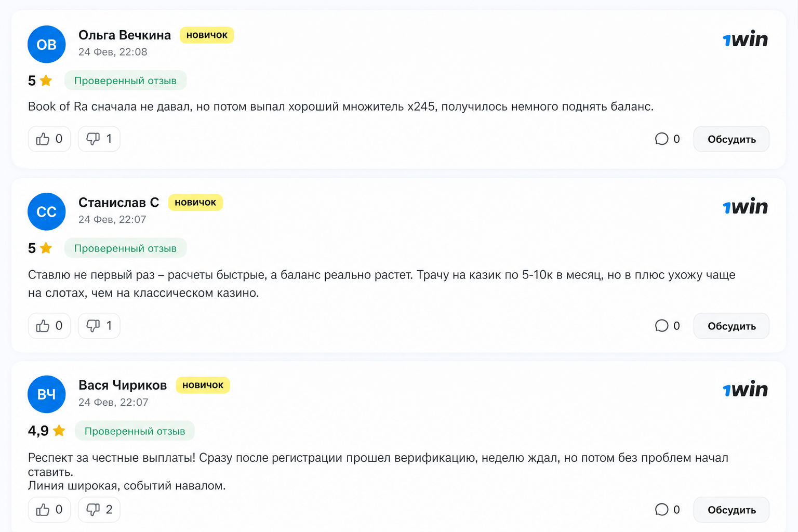
Task: Open the ОВ avatar profile
Action: pos(47,44)
